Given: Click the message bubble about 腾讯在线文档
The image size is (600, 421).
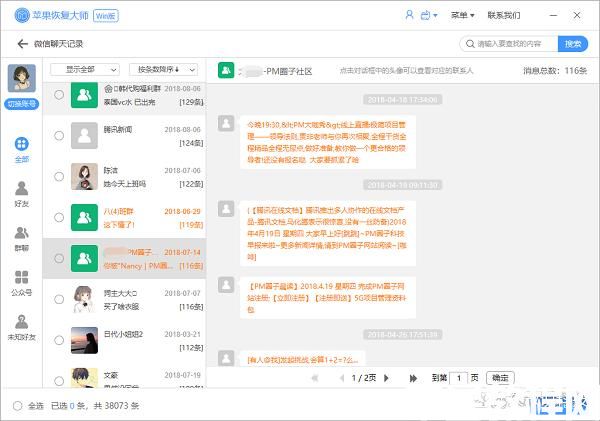Looking at the screenshot, I should point(328,233).
